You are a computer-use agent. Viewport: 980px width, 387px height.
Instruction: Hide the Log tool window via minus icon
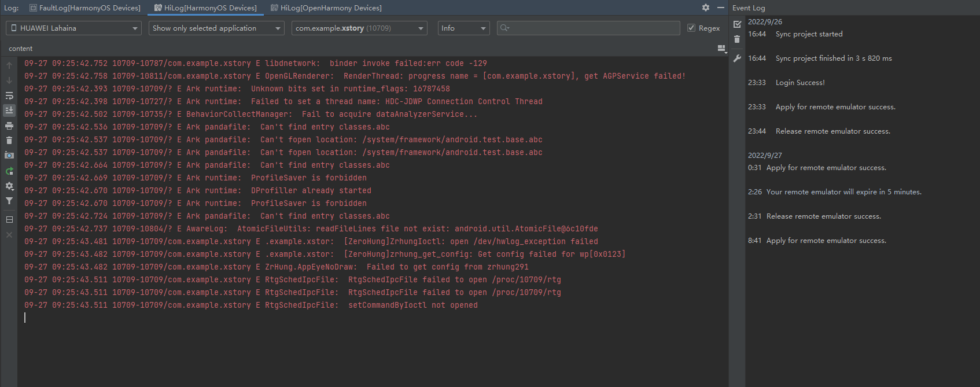(x=721, y=8)
